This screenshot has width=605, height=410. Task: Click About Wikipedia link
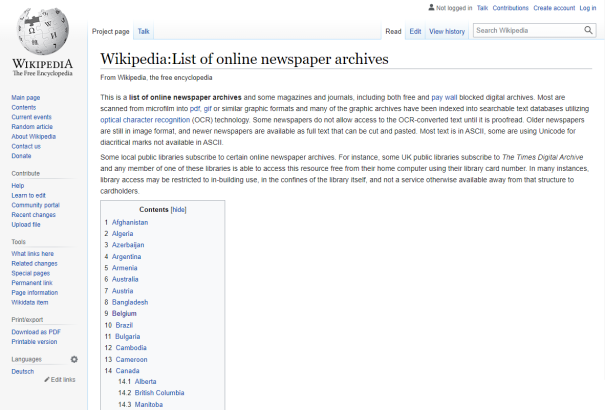point(34,137)
